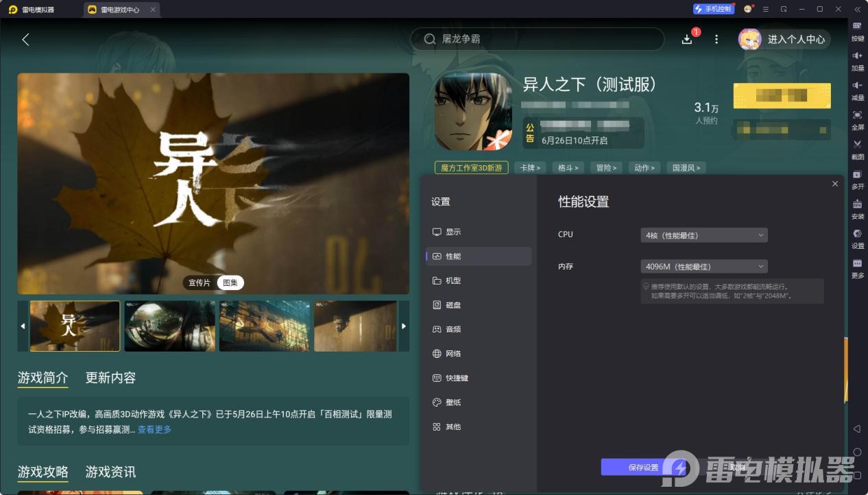Take a screenshot with the 截图 icon
The height and width of the screenshot is (495, 868).
click(x=857, y=150)
